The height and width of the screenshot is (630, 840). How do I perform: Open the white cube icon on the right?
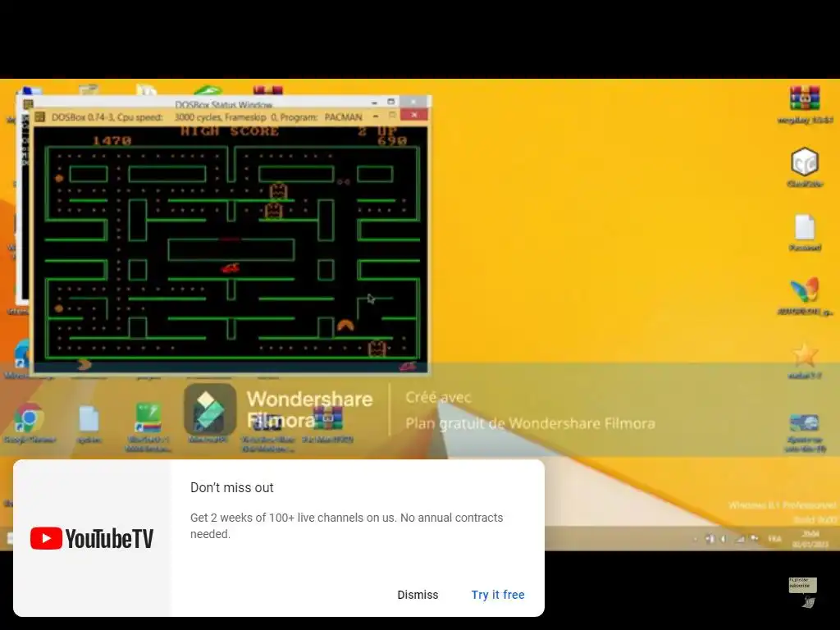pyautogui.click(x=805, y=167)
